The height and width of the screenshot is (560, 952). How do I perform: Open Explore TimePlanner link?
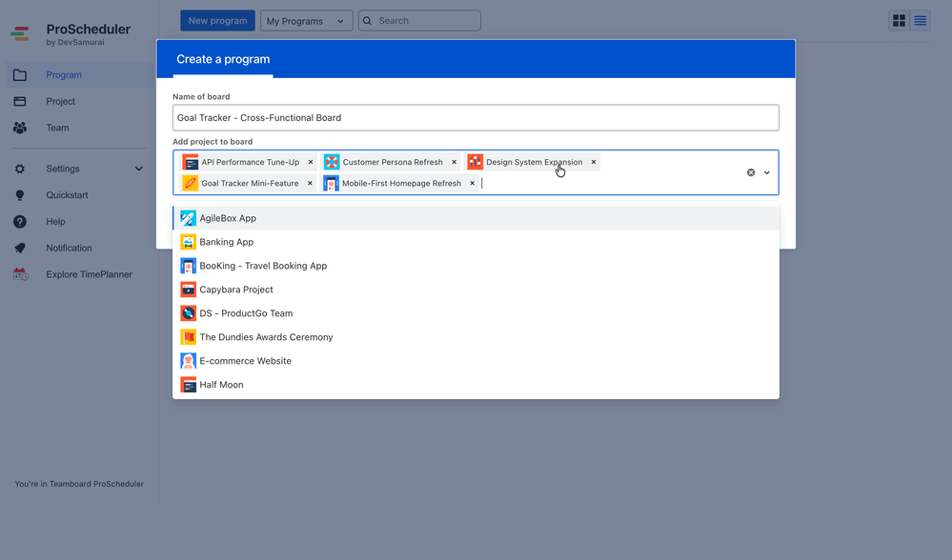(90, 274)
